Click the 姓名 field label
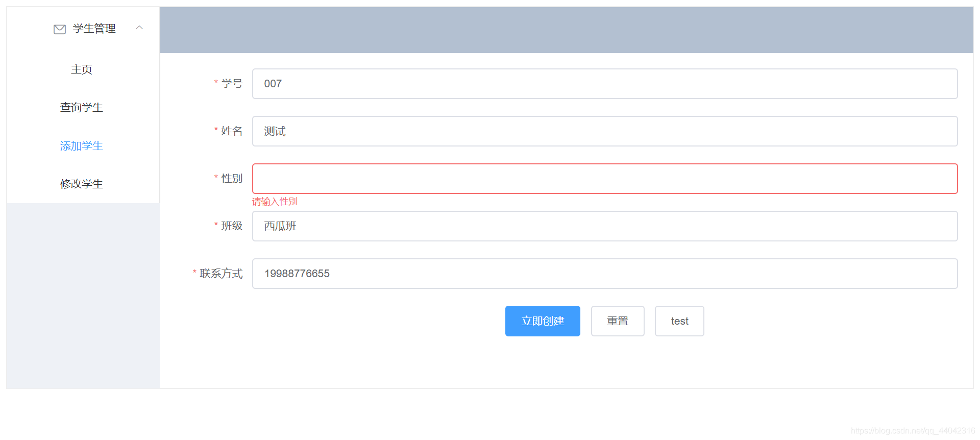The height and width of the screenshot is (440, 980). tap(232, 131)
